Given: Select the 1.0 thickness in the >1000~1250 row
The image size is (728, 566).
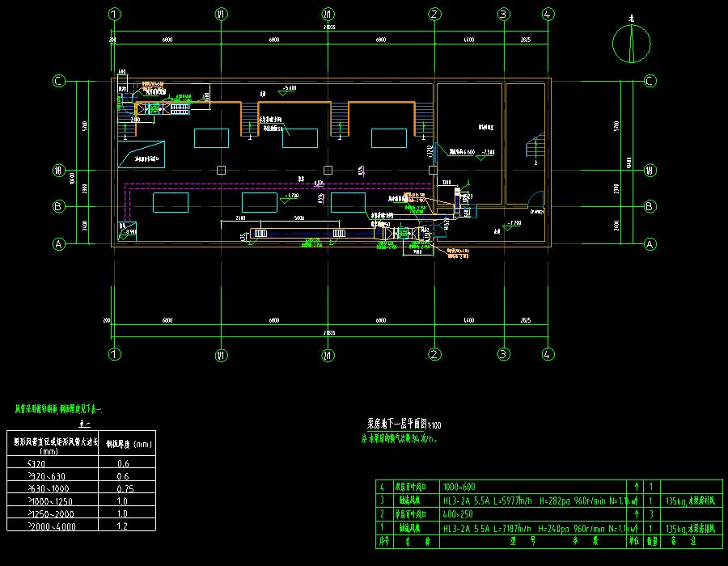Looking at the screenshot, I should point(122,501).
